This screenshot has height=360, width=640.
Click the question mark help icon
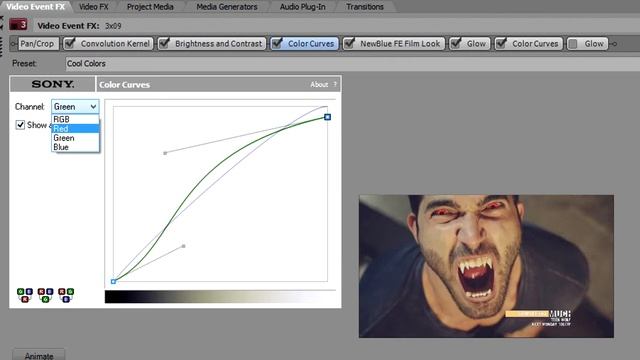tap(335, 84)
